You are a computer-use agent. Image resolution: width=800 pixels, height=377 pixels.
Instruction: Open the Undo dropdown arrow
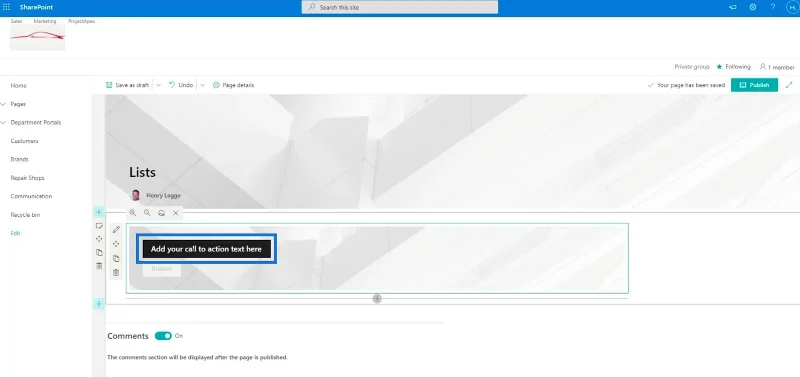click(x=203, y=85)
